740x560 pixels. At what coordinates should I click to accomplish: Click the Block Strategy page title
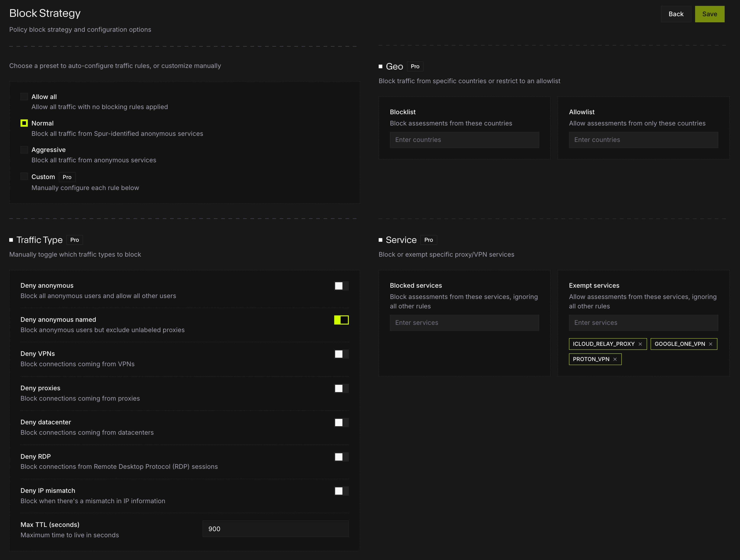[45, 13]
